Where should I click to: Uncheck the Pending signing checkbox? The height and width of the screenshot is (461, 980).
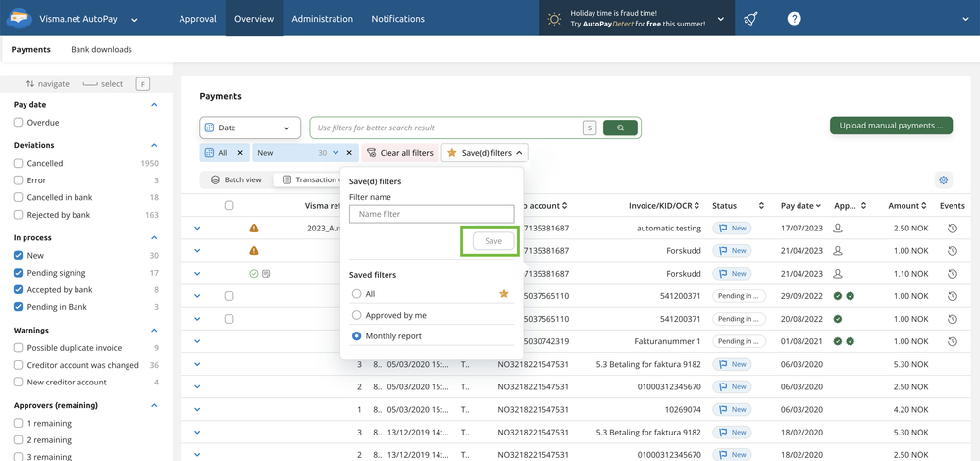coord(19,273)
